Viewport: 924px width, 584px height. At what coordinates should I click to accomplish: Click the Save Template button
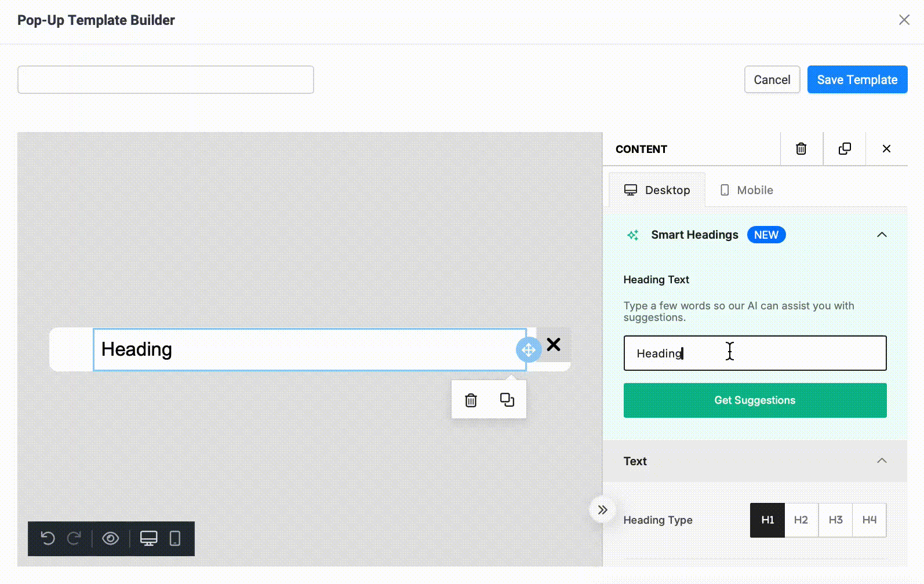pyautogui.click(x=857, y=79)
